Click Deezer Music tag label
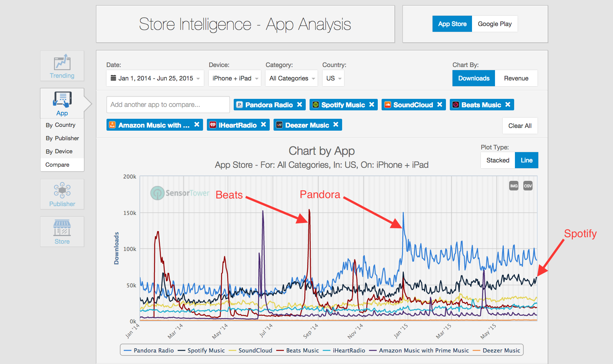Viewport: 613px width, 364px height. coord(307,125)
